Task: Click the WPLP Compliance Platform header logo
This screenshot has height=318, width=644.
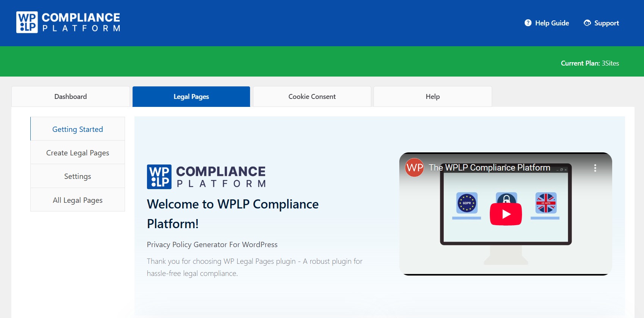Action: (68, 22)
